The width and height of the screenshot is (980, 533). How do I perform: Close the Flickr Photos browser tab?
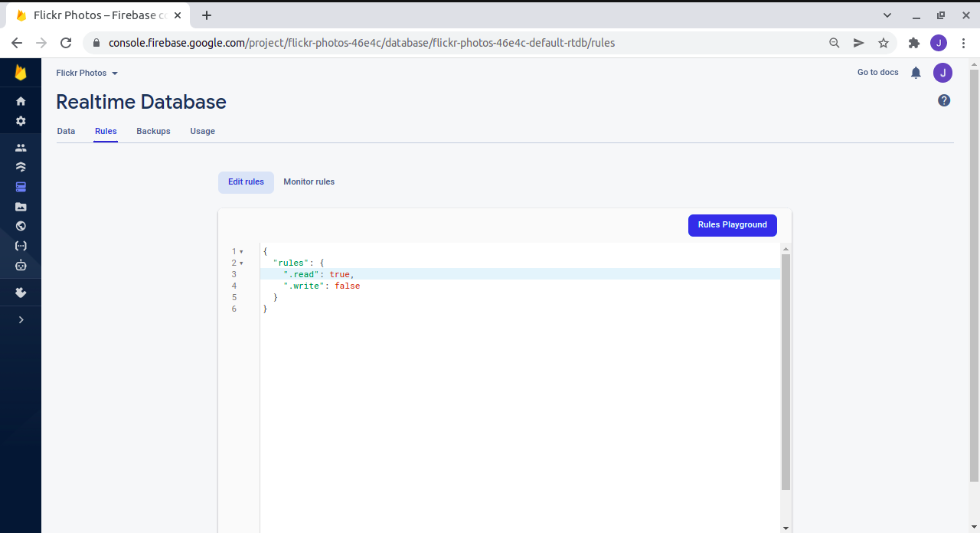[x=178, y=15]
